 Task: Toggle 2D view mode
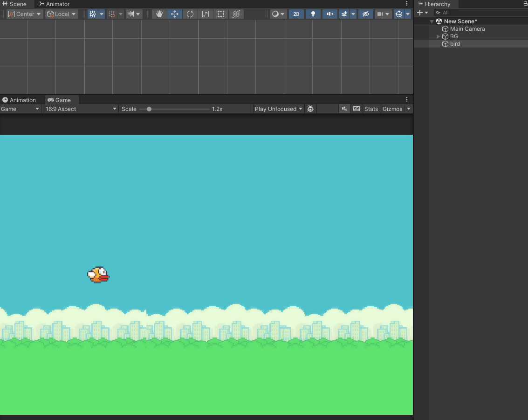296,14
